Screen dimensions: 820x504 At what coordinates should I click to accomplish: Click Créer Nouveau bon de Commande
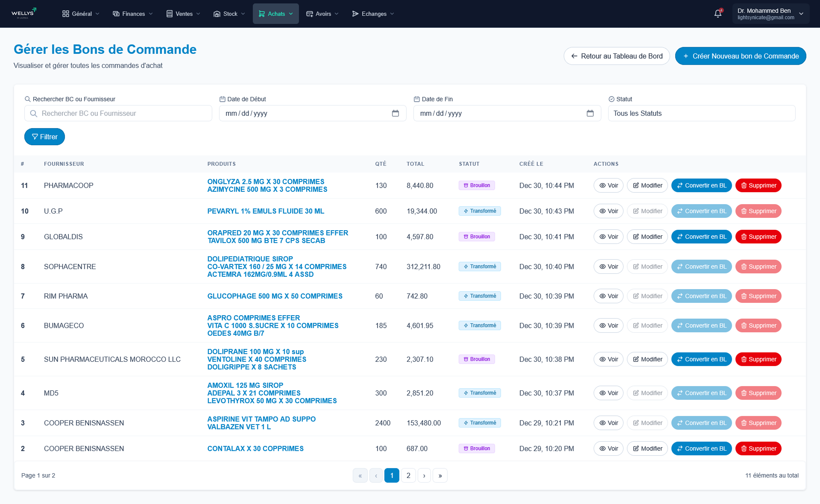click(x=740, y=56)
